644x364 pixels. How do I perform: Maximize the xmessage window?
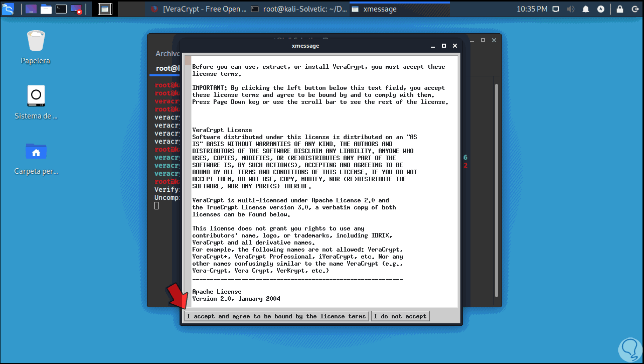(x=443, y=46)
